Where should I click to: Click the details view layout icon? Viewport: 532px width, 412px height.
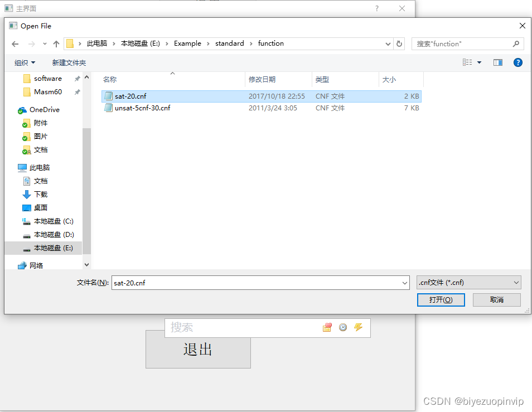coord(468,62)
